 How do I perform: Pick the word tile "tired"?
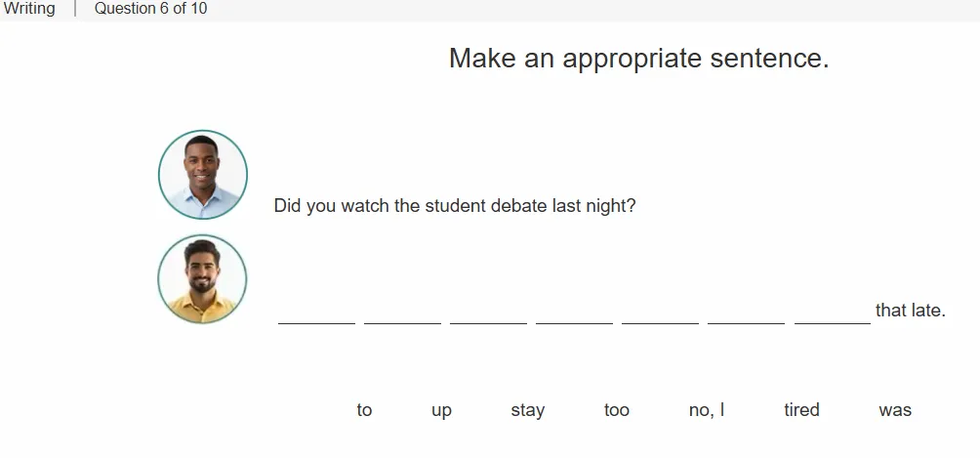(x=801, y=410)
